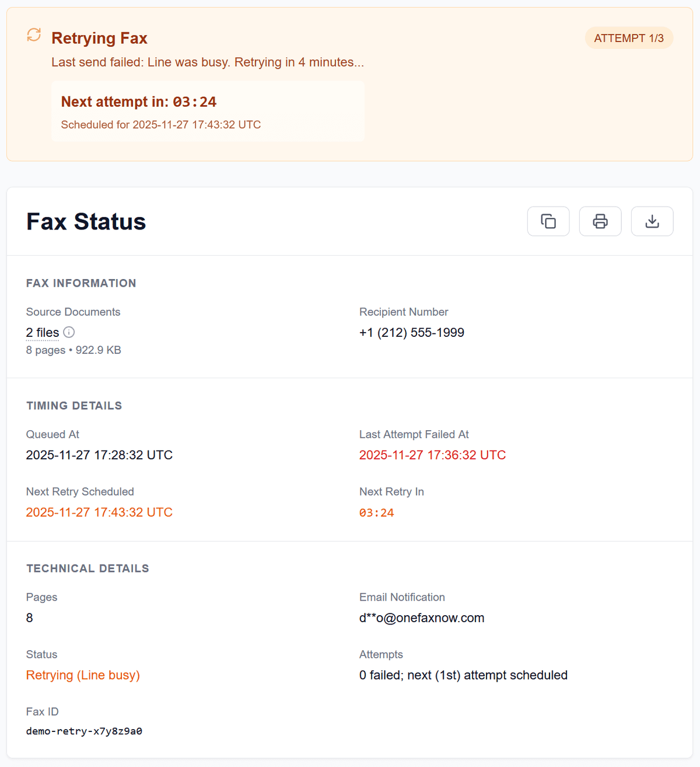Open the info tooltip icon next to 2 files
This screenshot has height=767, width=700.
tap(68, 332)
